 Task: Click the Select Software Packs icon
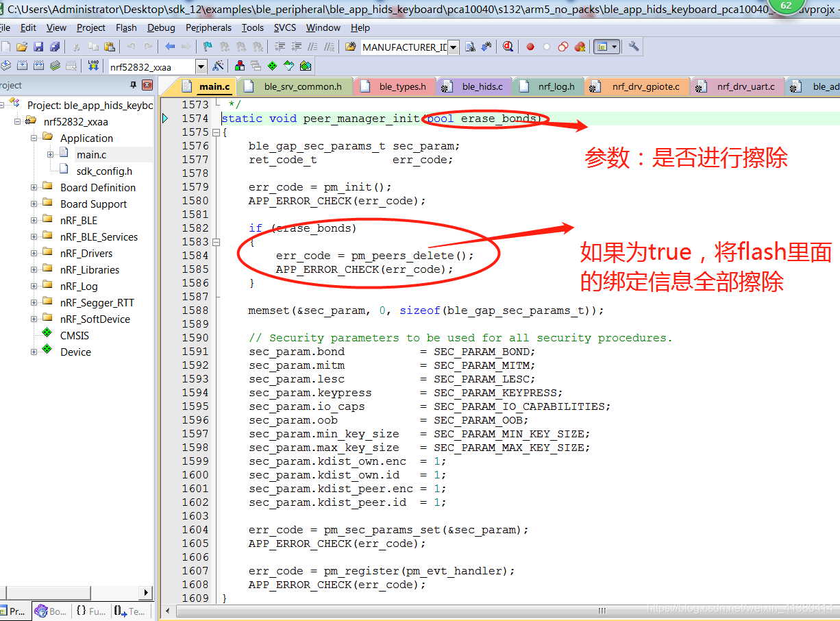coord(289,66)
